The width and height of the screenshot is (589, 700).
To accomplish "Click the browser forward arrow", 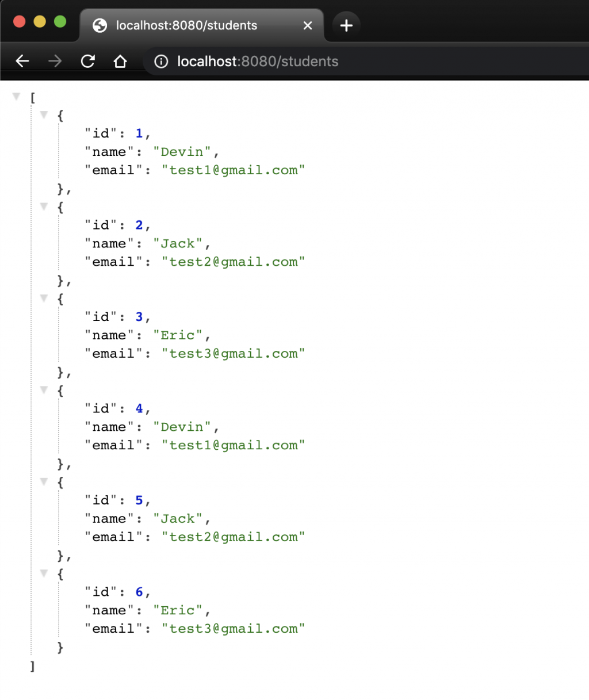I will 55,61.
